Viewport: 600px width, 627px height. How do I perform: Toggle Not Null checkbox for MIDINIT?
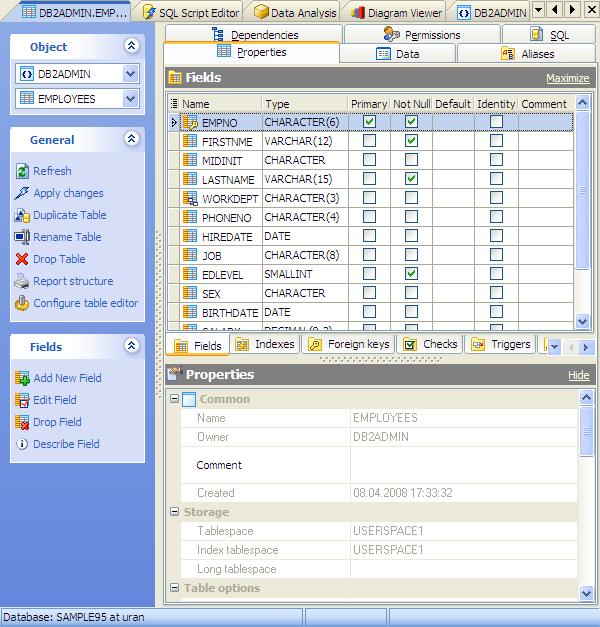tap(411, 160)
